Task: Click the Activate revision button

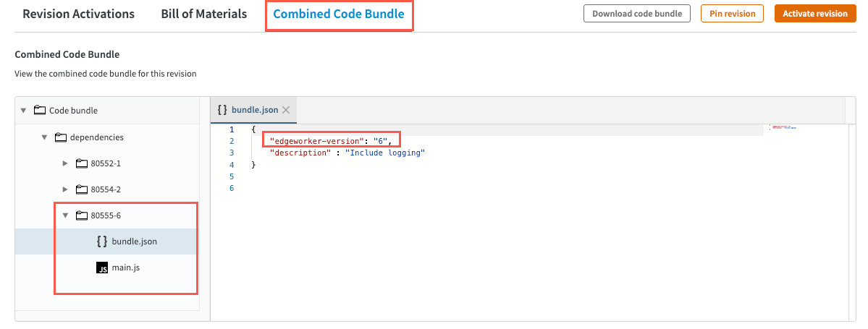Action: [x=814, y=14]
